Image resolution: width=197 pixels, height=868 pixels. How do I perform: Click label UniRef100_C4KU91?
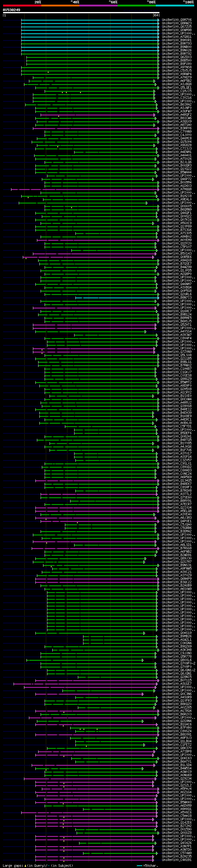[x=177, y=860]
